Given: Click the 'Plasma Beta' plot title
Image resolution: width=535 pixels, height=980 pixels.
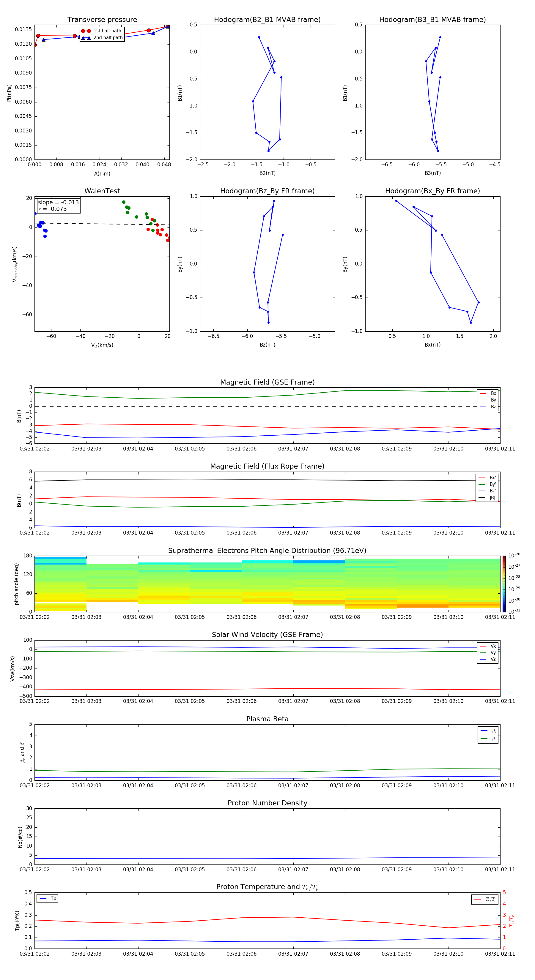Looking at the screenshot, I should pyautogui.click(x=267, y=719).
